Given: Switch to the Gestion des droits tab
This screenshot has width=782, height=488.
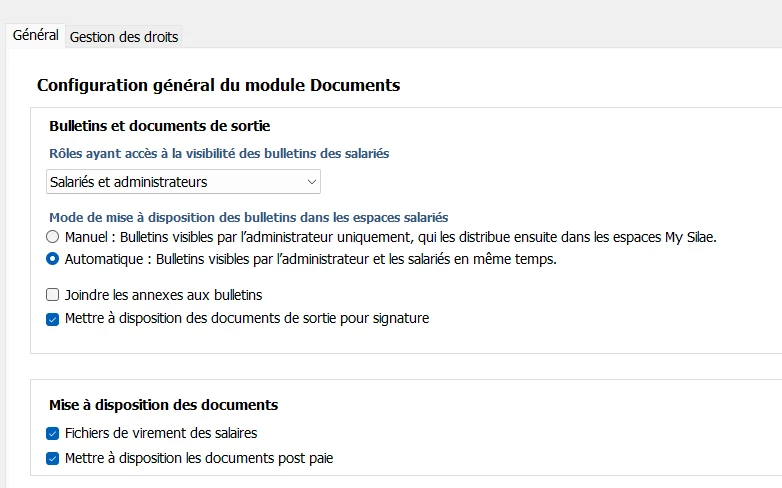Looking at the screenshot, I should click(124, 37).
